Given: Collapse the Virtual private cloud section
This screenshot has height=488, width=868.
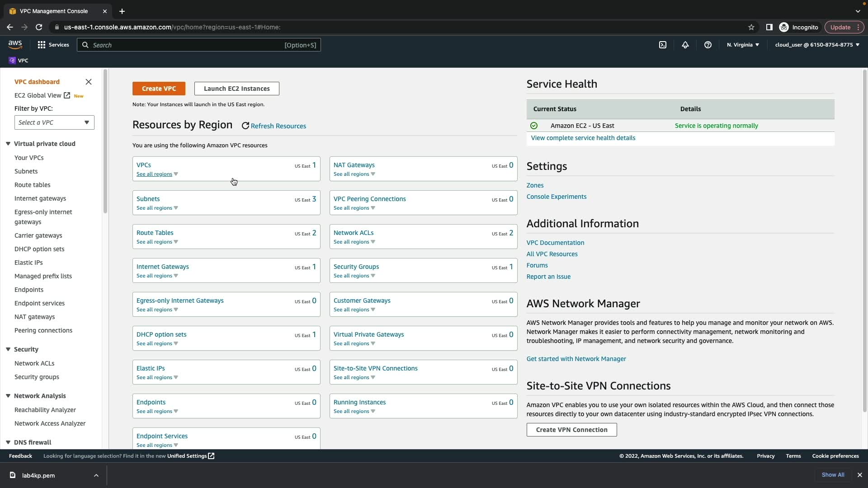Looking at the screenshot, I should (x=8, y=144).
